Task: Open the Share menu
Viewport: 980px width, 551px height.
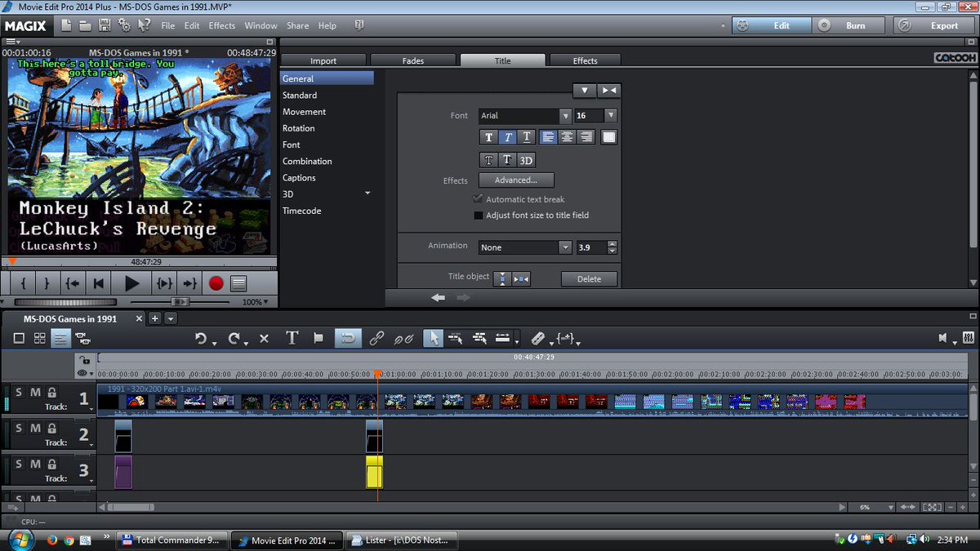Action: [297, 26]
